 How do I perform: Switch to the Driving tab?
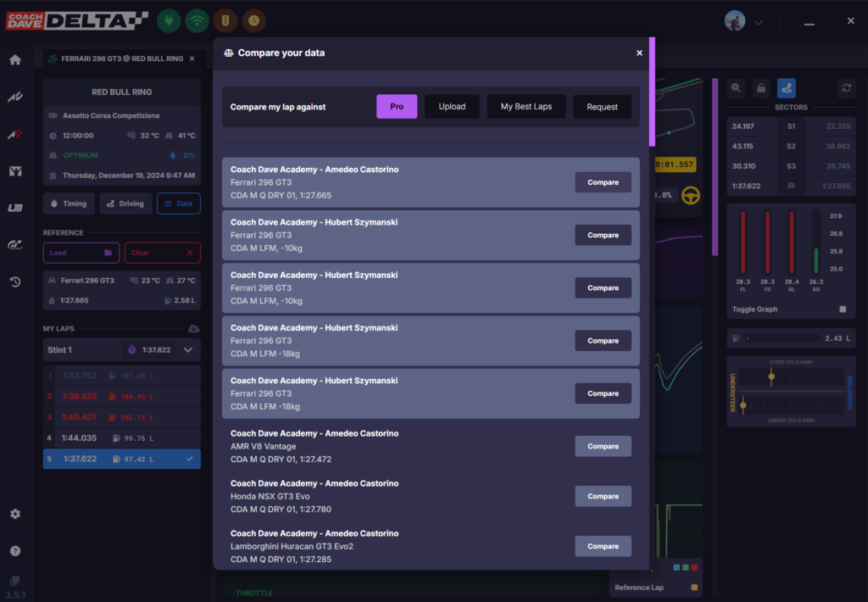[x=125, y=203]
